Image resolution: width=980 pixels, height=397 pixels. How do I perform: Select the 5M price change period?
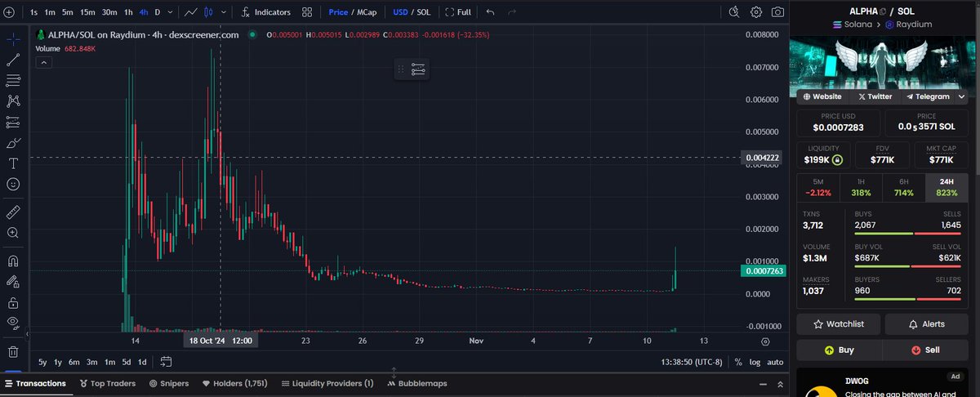[818, 187]
